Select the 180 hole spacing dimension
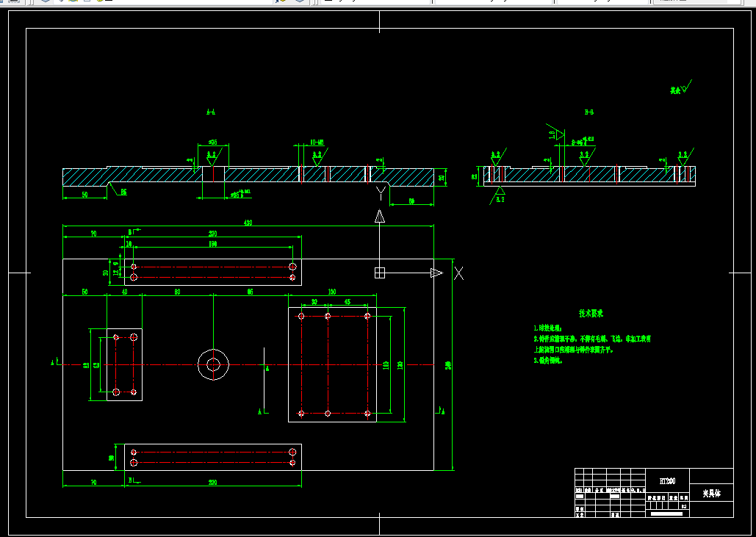 [212, 245]
